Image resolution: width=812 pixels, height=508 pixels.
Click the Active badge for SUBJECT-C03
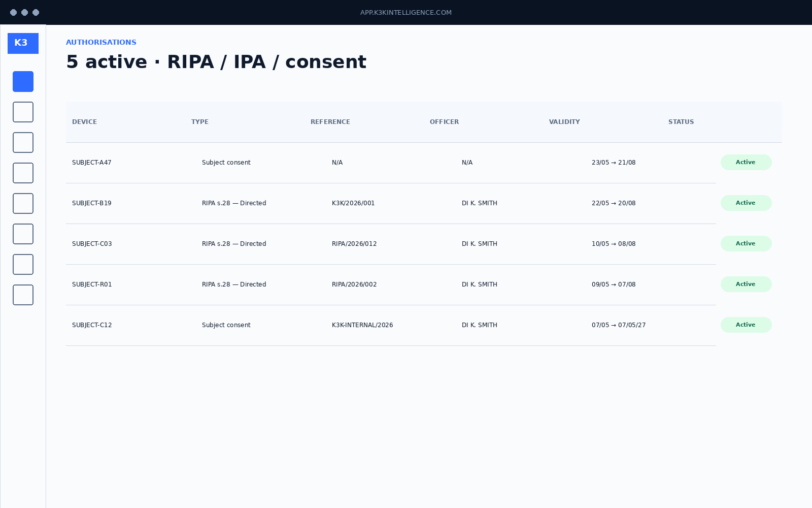pos(746,243)
